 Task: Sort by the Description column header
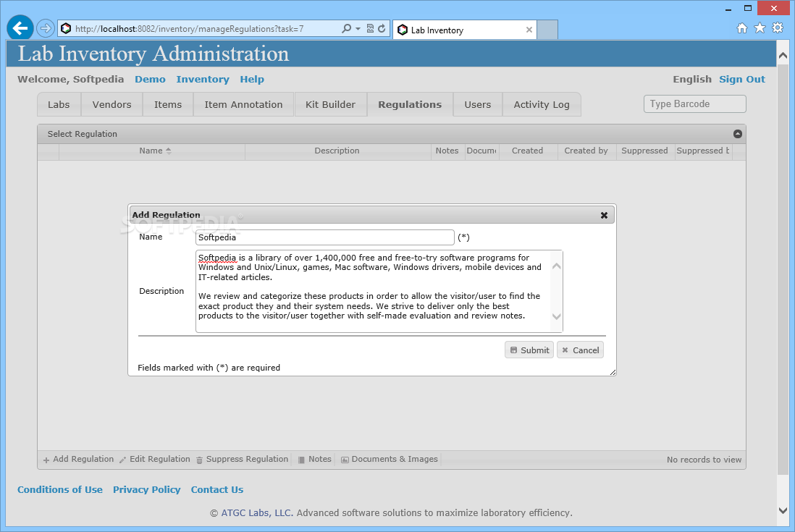coord(337,151)
